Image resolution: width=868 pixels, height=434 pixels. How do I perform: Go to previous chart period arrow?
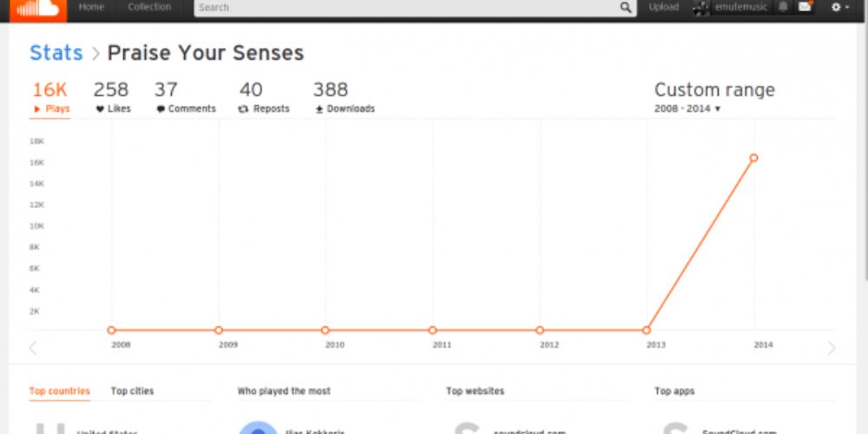click(x=33, y=348)
